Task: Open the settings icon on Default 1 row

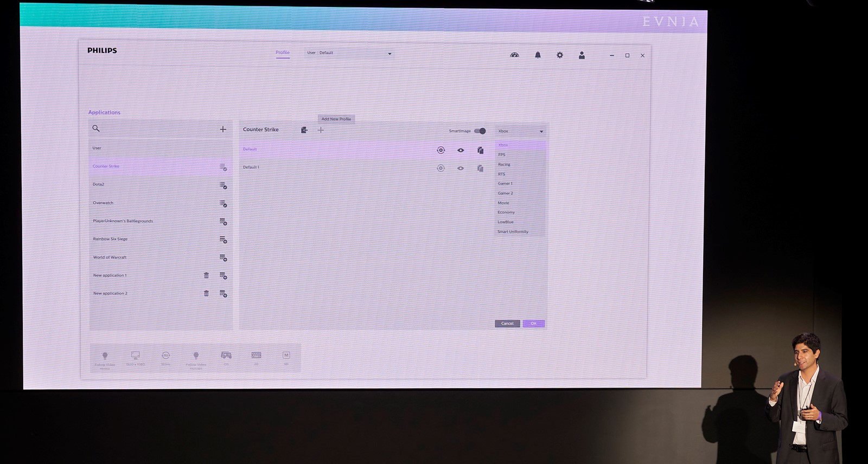Action: click(441, 168)
